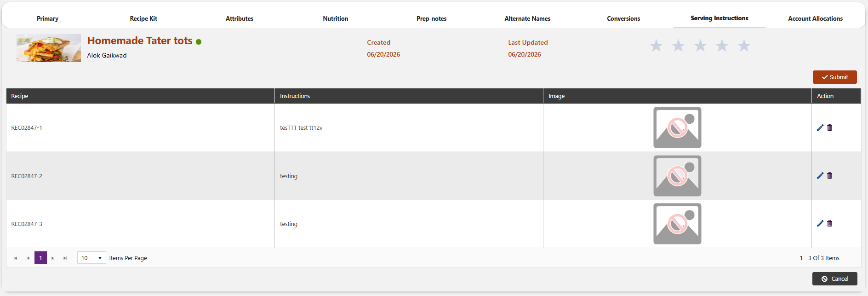Viewport: 868px width, 296px height.
Task: Edit the REC02847-3 serving instruction
Action: [820, 223]
